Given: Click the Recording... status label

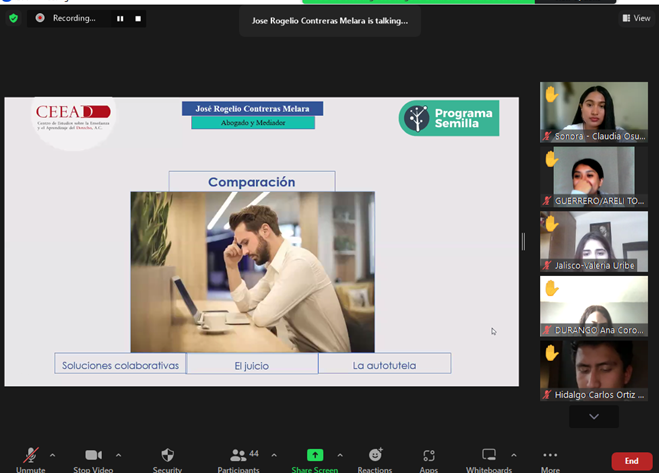Looking at the screenshot, I should (74, 18).
